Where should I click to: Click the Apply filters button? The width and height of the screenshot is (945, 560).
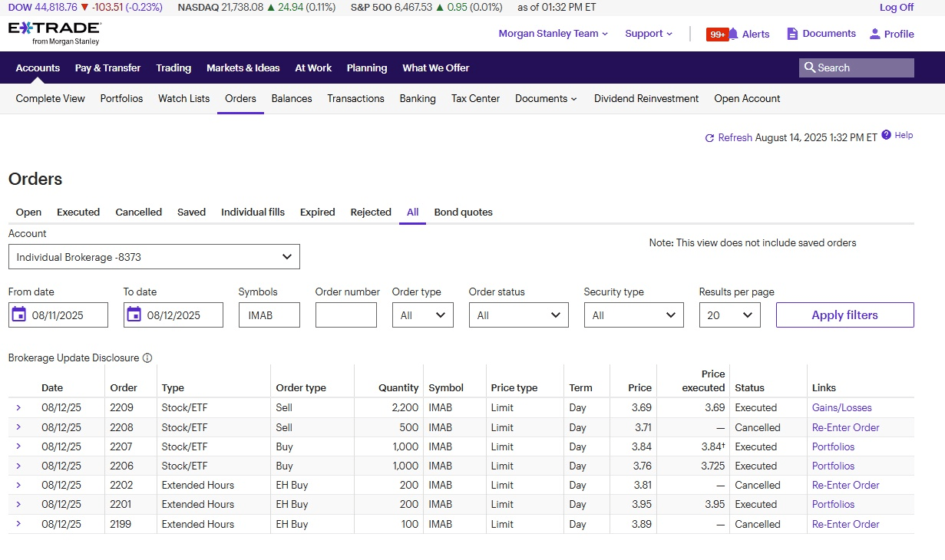(844, 315)
